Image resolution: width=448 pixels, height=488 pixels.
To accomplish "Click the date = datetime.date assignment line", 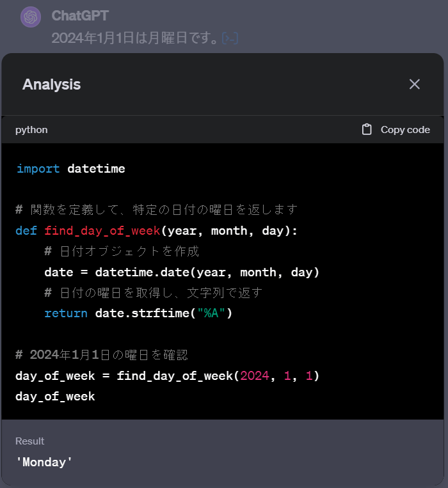I will 182,272.
